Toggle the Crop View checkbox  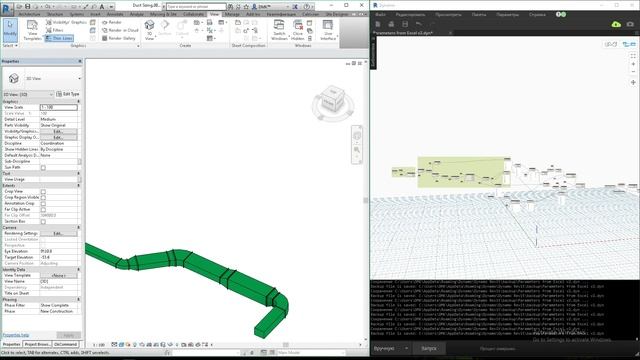(x=43, y=191)
